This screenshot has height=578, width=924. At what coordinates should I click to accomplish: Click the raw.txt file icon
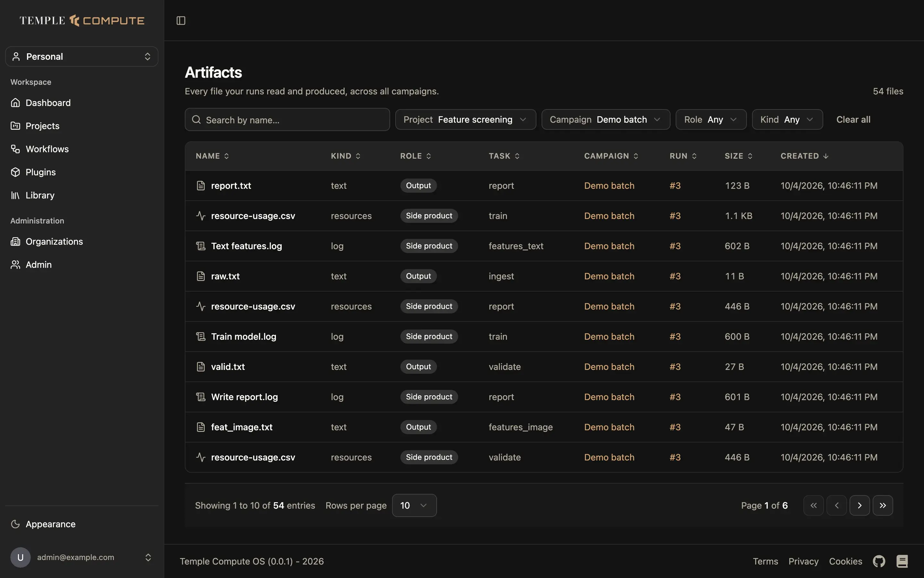click(201, 276)
